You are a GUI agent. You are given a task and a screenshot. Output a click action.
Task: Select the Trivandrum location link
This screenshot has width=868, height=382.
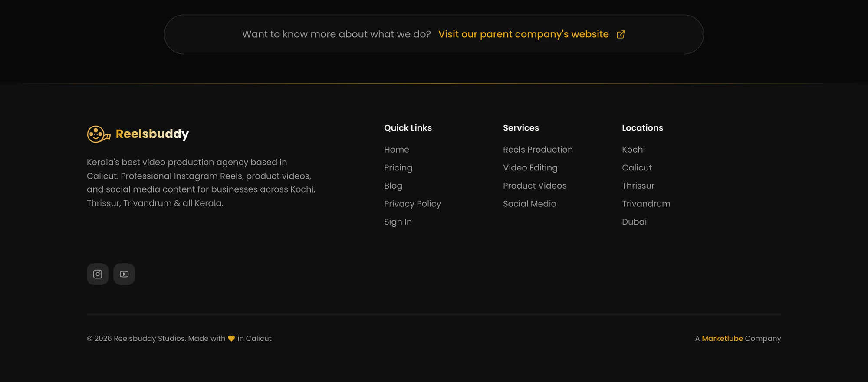(x=646, y=204)
